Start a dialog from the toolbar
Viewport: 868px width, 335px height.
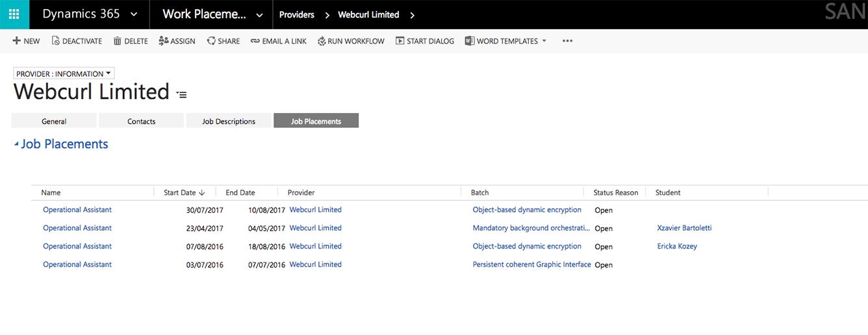pyautogui.click(x=425, y=41)
